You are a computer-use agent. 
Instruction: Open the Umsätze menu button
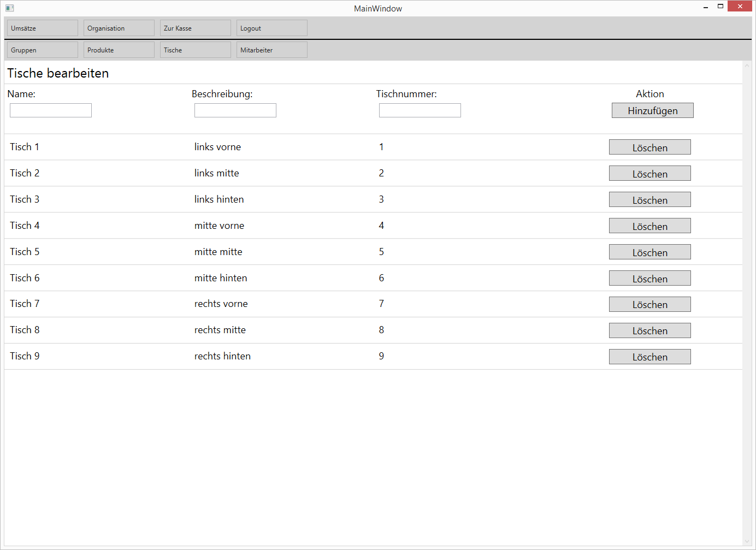(x=42, y=28)
